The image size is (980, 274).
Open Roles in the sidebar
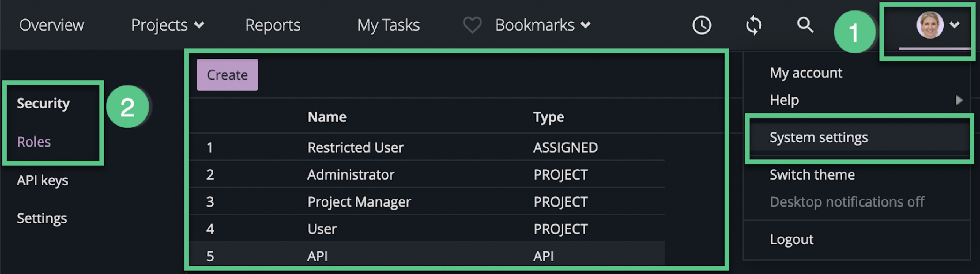point(34,142)
